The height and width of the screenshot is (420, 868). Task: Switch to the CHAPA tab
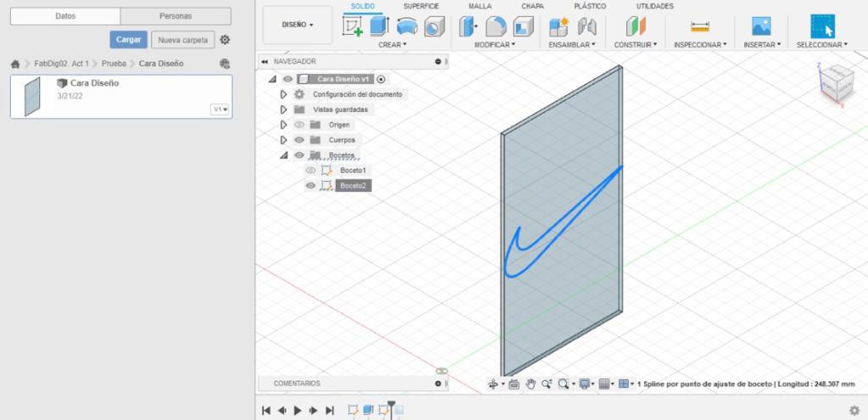[x=532, y=6]
